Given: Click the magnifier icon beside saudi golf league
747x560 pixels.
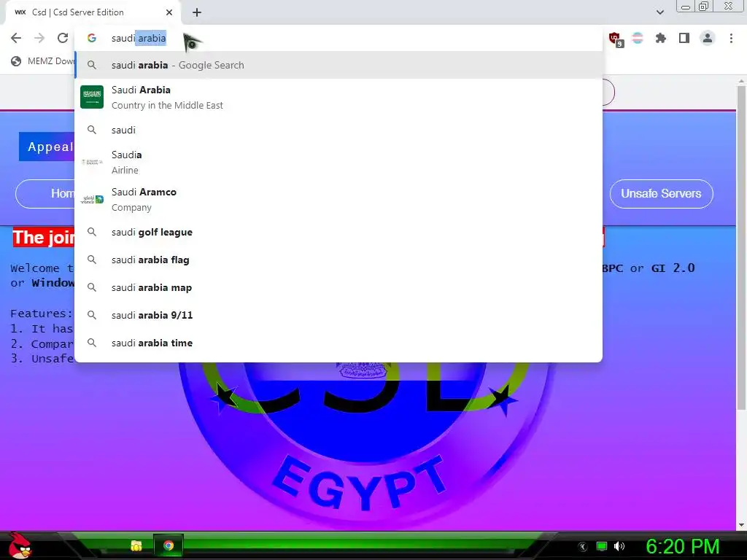Looking at the screenshot, I should 92,233.
